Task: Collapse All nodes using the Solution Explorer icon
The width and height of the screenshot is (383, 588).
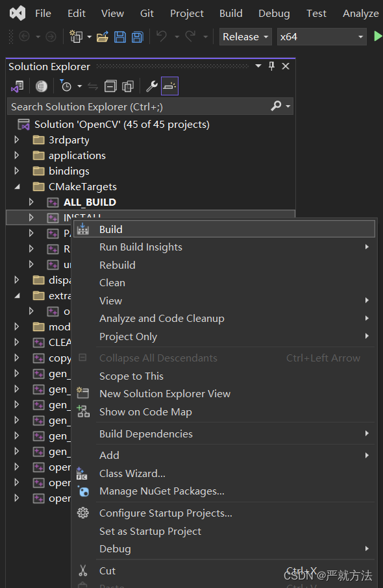Action: tap(110, 86)
